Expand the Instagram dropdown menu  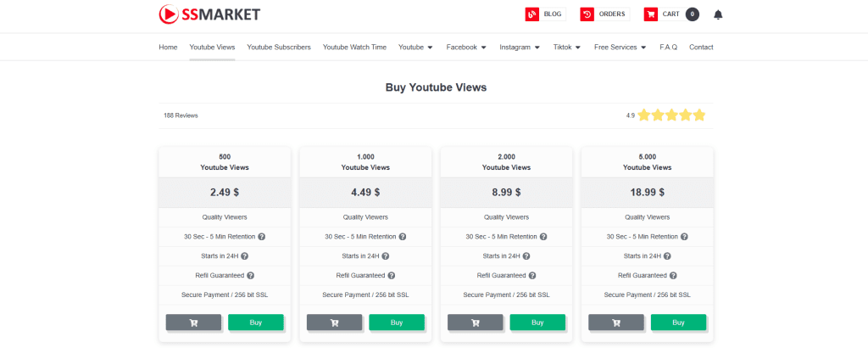(520, 47)
